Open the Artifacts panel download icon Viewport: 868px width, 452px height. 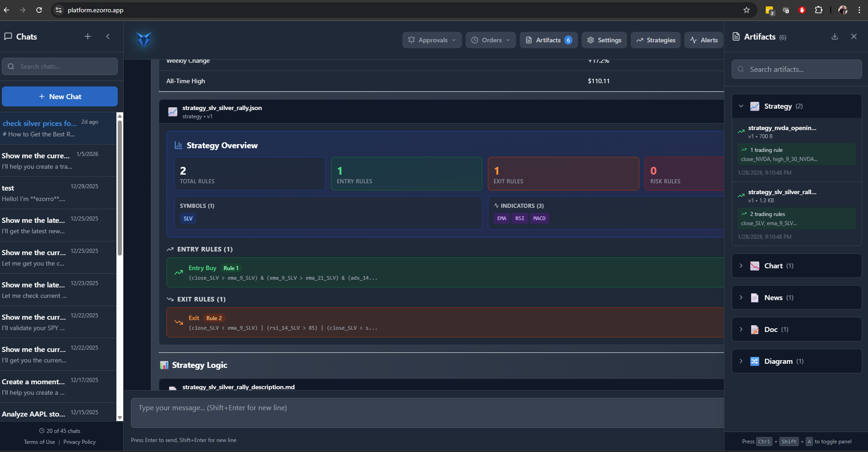(x=834, y=36)
